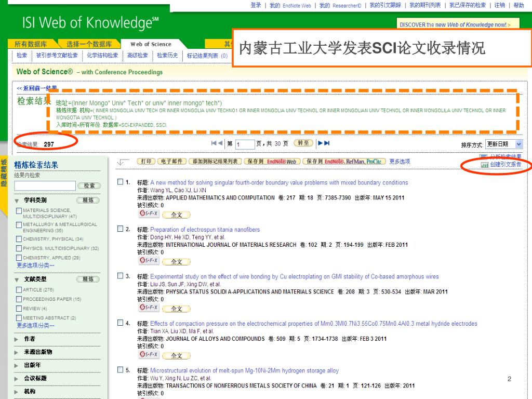Viewport: 532px width, 399px height.
Task: Tick the checkbox for result 1
Action: point(120,182)
